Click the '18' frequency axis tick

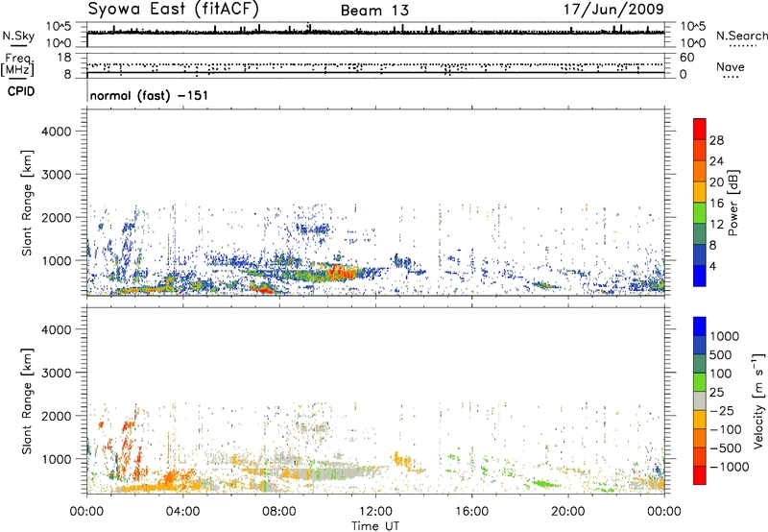(x=64, y=58)
